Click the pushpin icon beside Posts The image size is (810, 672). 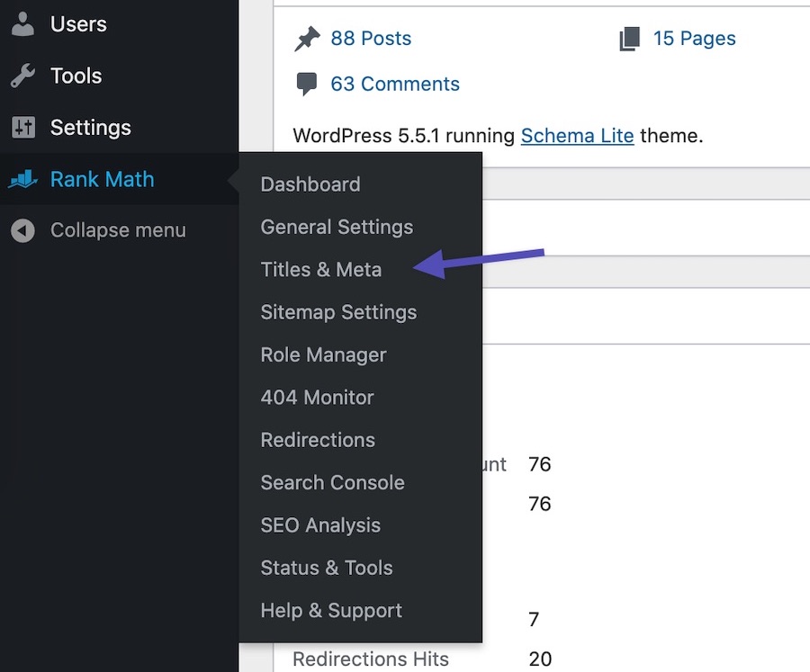(307, 39)
